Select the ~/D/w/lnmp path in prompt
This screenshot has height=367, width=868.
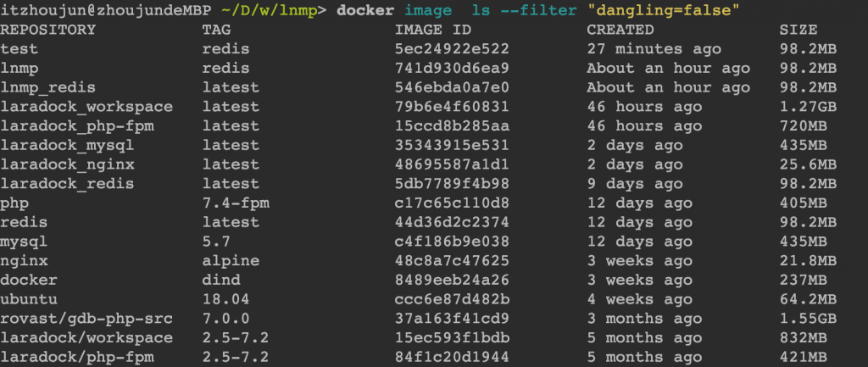tap(254, 10)
